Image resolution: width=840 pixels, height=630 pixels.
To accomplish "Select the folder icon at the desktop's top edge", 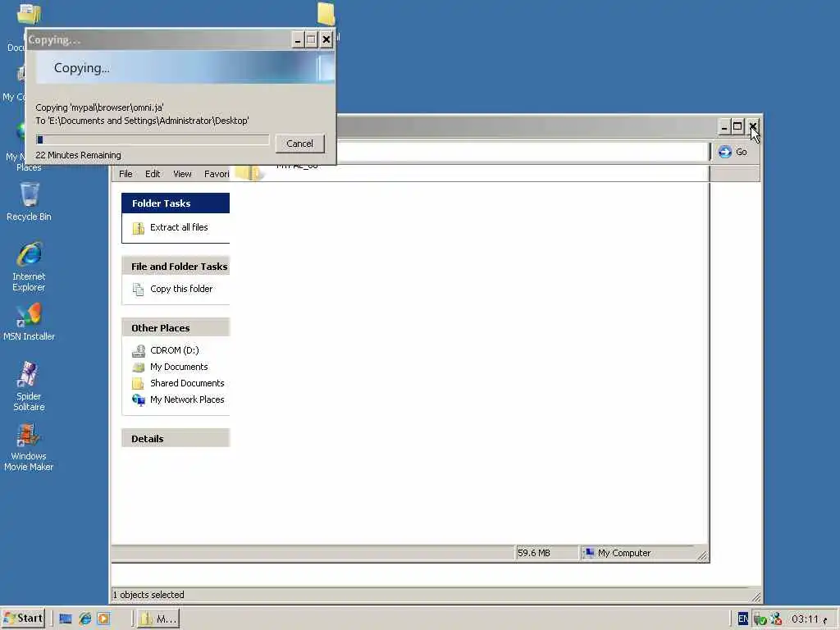I will (326, 13).
